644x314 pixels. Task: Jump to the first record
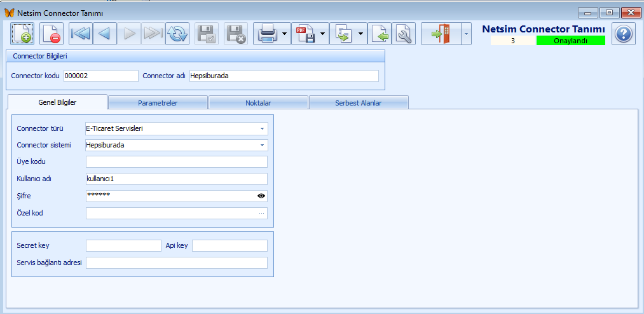pyautogui.click(x=81, y=34)
